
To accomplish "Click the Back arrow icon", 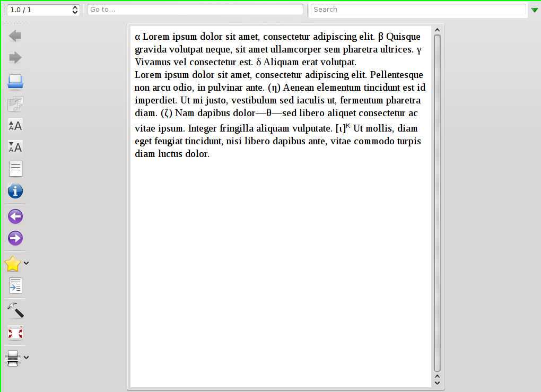I will pyautogui.click(x=15, y=36).
